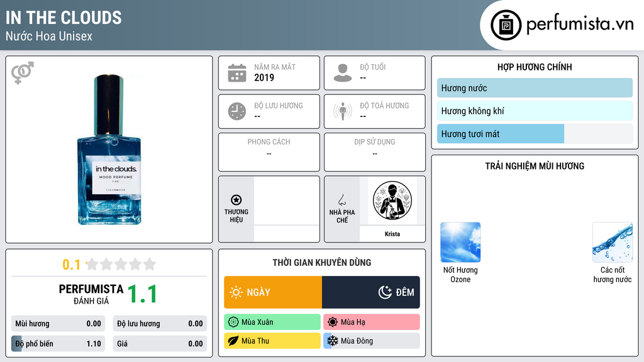Click the Hợp hương chính heading

(x=535, y=67)
